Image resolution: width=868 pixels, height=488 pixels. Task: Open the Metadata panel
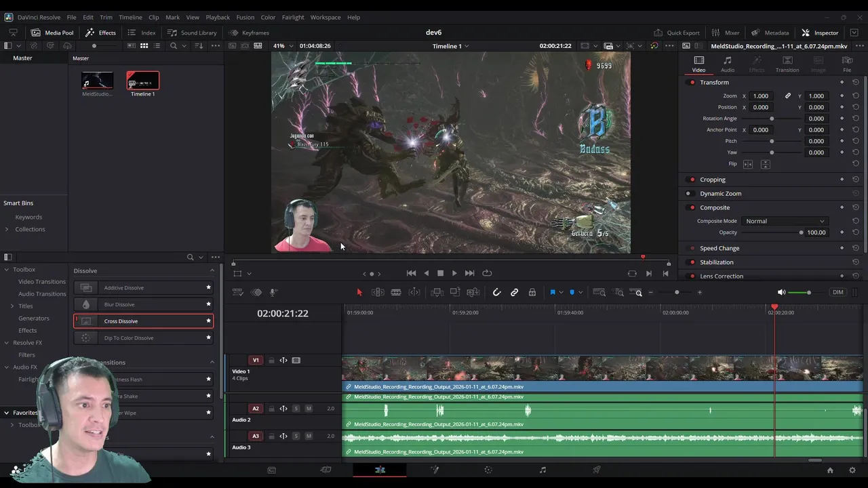(x=770, y=33)
